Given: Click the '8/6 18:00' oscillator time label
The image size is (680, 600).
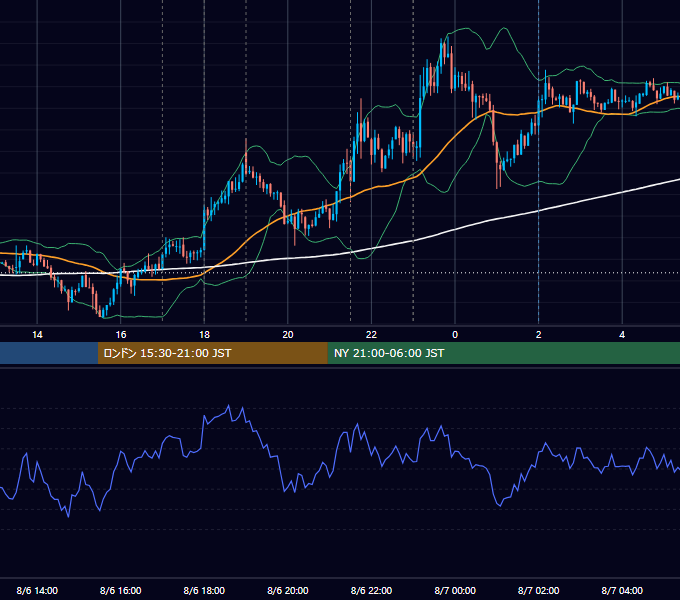Looking at the screenshot, I should (204, 590).
